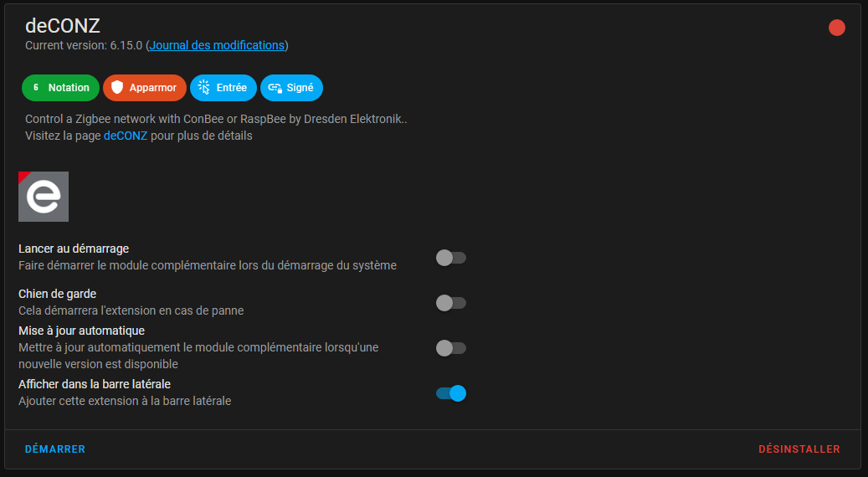The width and height of the screenshot is (868, 477).
Task: Click the 'Mise à jour automatique' setting title
Action: click(81, 331)
